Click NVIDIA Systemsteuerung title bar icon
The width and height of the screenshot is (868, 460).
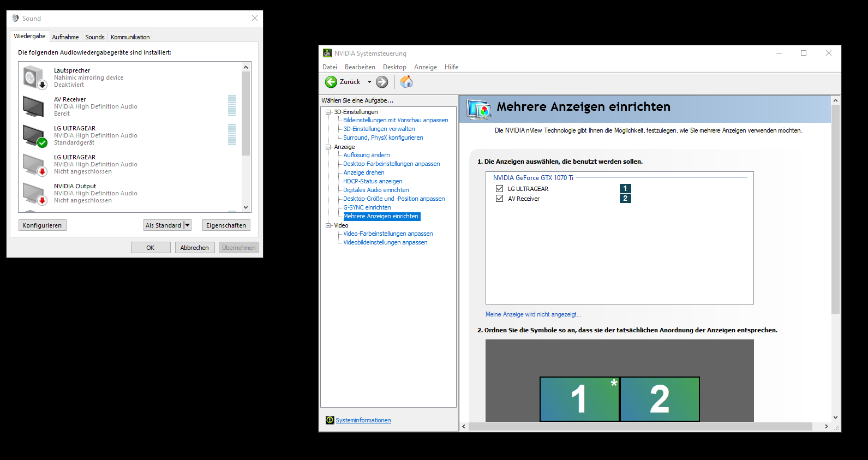click(x=327, y=53)
